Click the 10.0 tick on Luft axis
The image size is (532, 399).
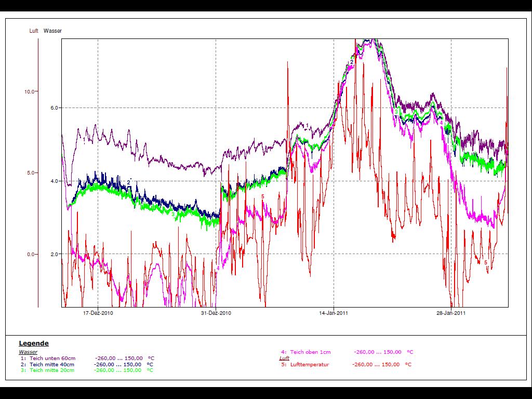point(30,92)
